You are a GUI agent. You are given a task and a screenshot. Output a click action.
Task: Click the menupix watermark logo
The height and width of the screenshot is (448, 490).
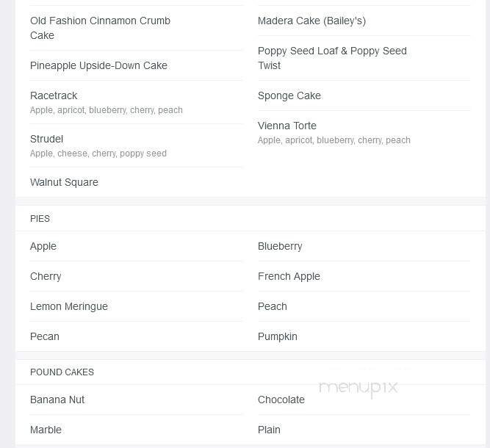pos(359,387)
